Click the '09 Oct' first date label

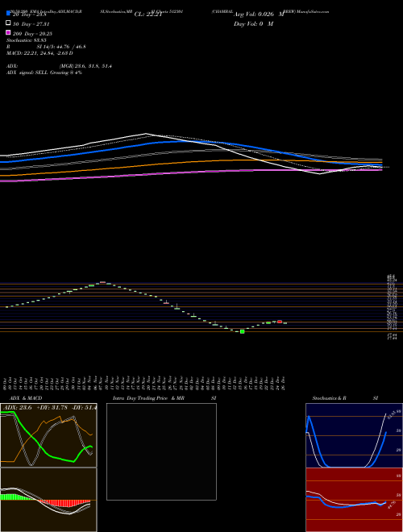6,383
